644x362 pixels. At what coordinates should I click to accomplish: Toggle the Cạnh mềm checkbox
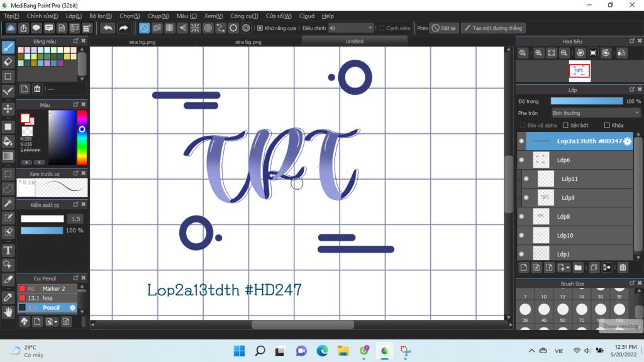point(382,28)
